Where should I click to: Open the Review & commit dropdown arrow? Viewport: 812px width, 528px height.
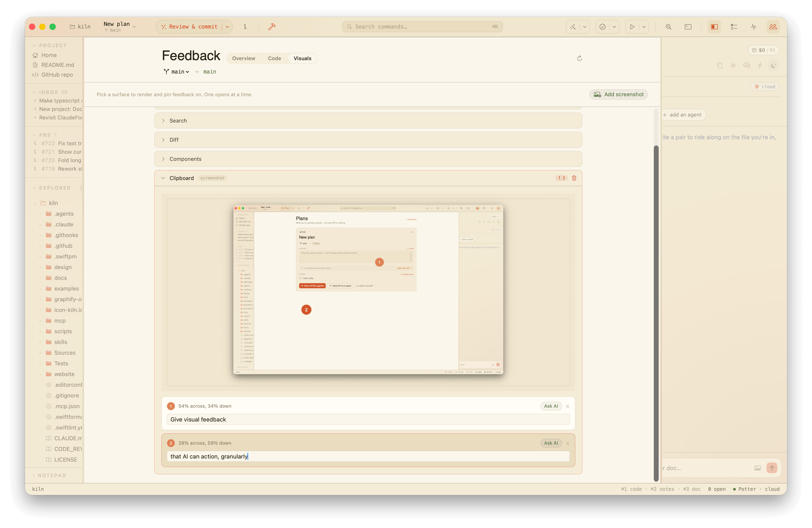(x=227, y=27)
